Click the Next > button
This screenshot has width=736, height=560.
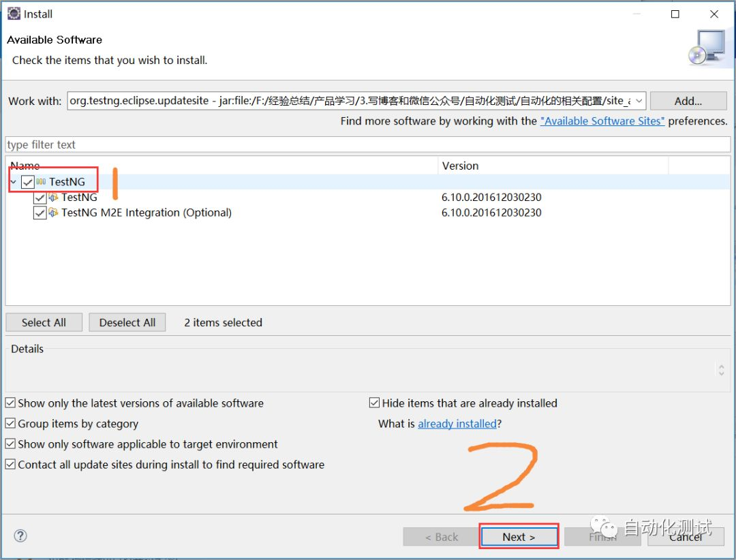[x=519, y=537]
